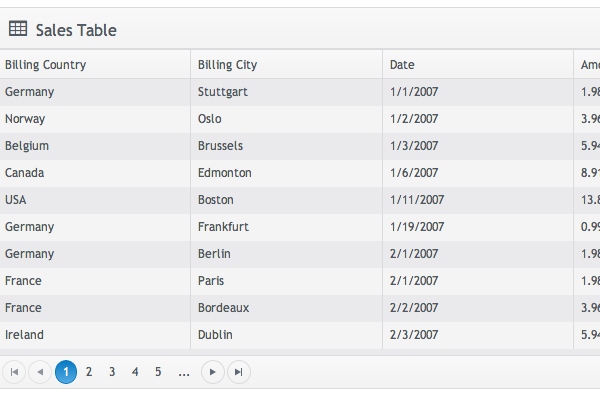Go to the first page
600x400 pixels.
click(x=14, y=372)
